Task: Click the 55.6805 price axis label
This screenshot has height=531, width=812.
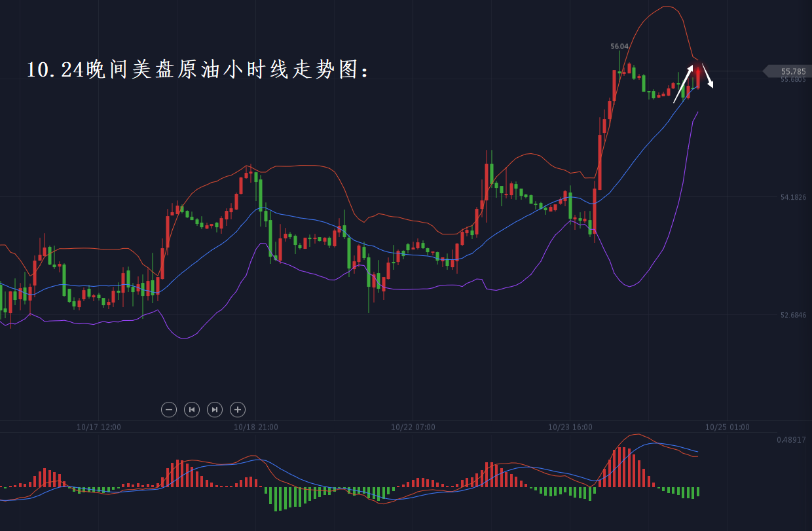Action: pyautogui.click(x=793, y=80)
